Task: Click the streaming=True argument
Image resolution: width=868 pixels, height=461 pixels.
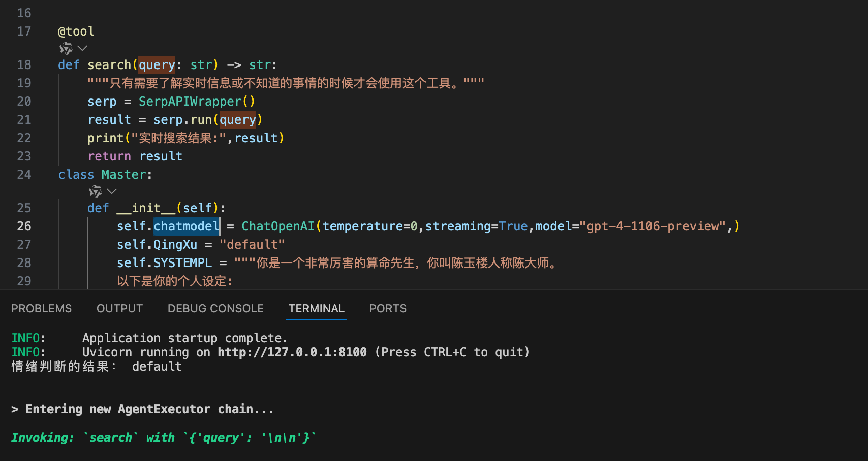Action: coord(477,226)
